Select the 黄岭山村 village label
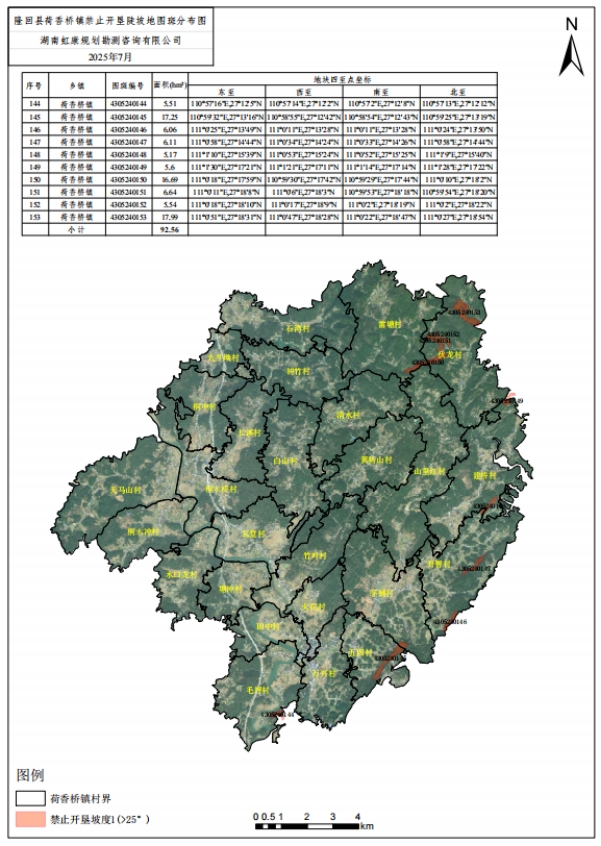 (x=375, y=460)
